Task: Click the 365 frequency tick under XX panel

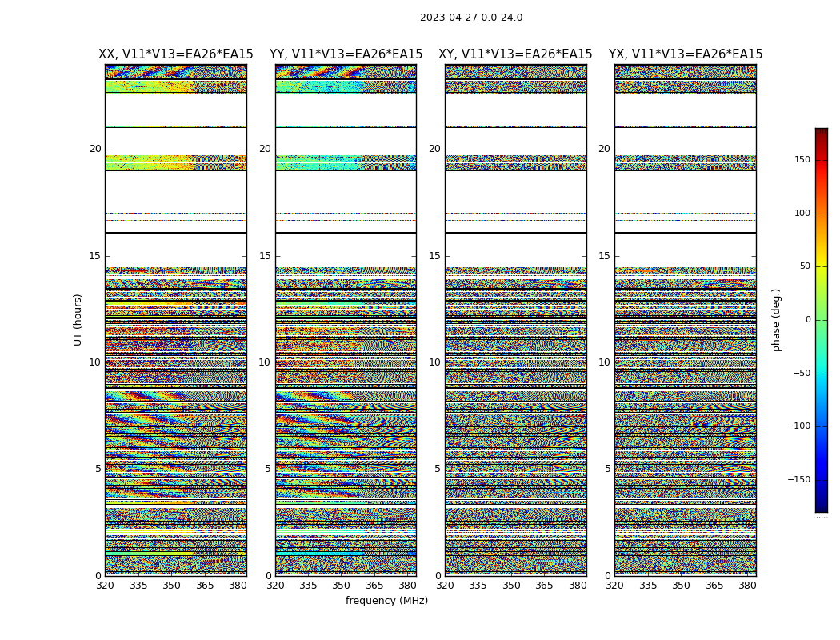Action: pos(205,586)
